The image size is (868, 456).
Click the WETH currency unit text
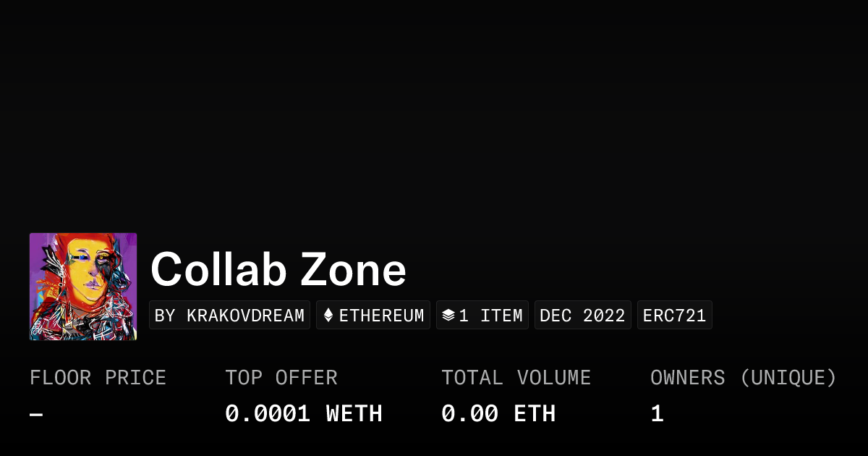(354, 414)
